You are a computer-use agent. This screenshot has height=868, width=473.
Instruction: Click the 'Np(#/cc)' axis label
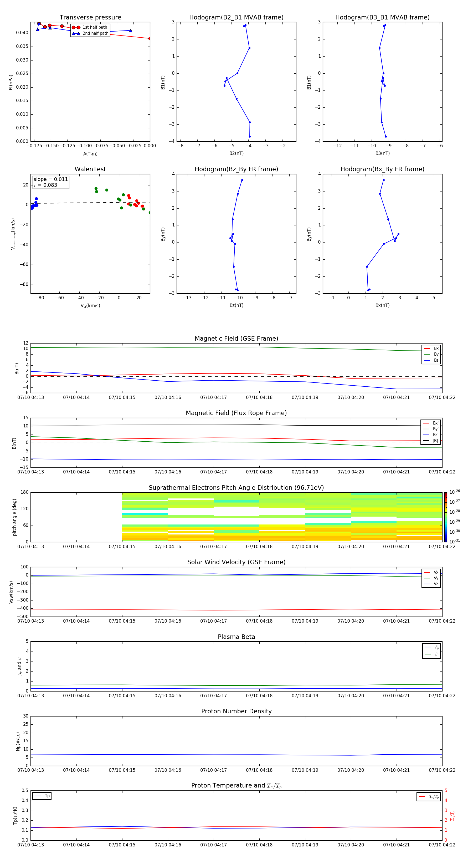click(18, 741)
